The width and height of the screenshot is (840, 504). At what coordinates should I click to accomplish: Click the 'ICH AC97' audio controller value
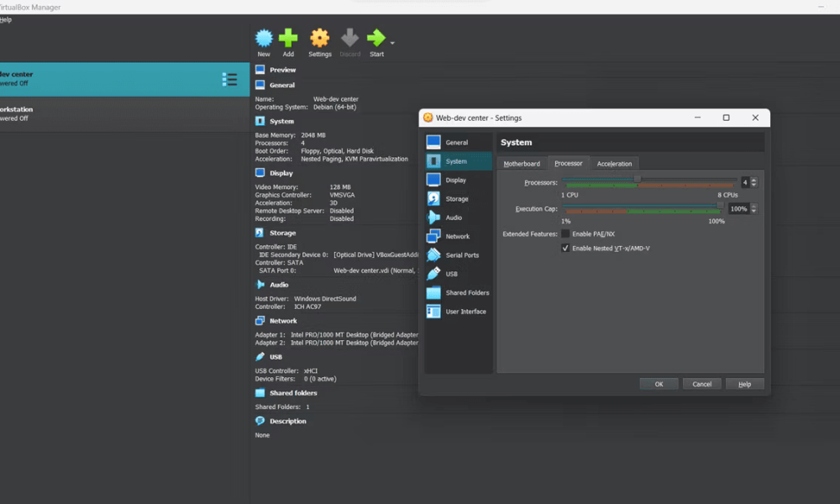point(307,307)
